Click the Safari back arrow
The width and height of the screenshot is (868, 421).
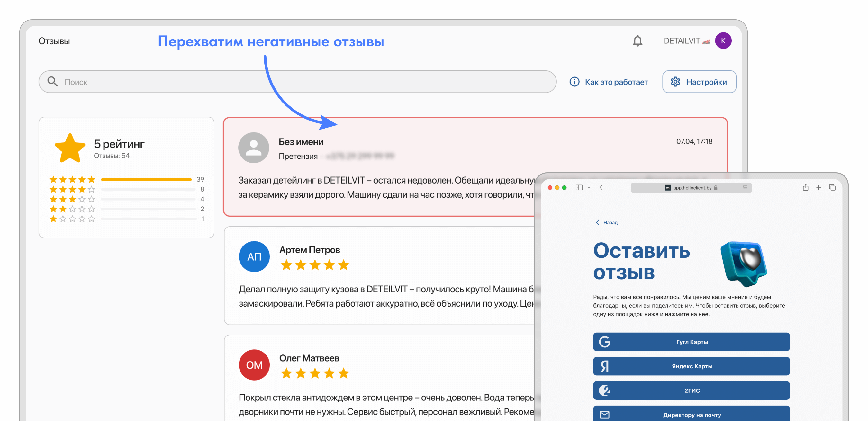pos(601,188)
